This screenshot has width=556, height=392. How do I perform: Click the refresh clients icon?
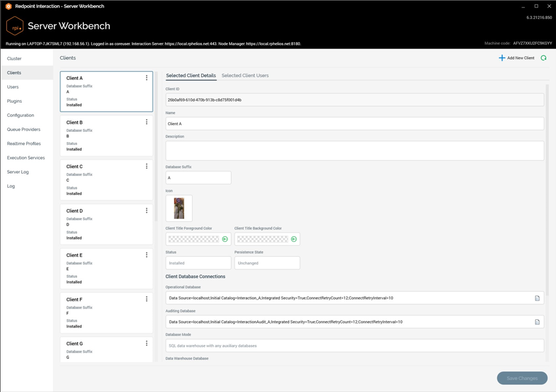tap(543, 58)
